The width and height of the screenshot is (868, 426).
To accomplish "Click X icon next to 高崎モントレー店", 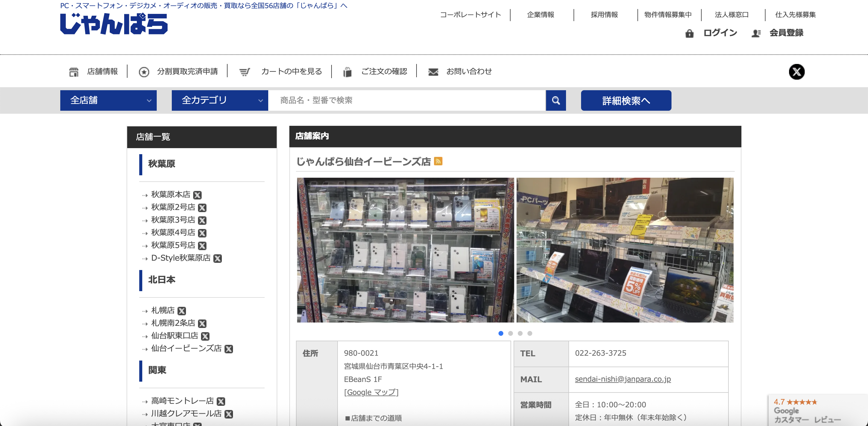I will point(221,401).
